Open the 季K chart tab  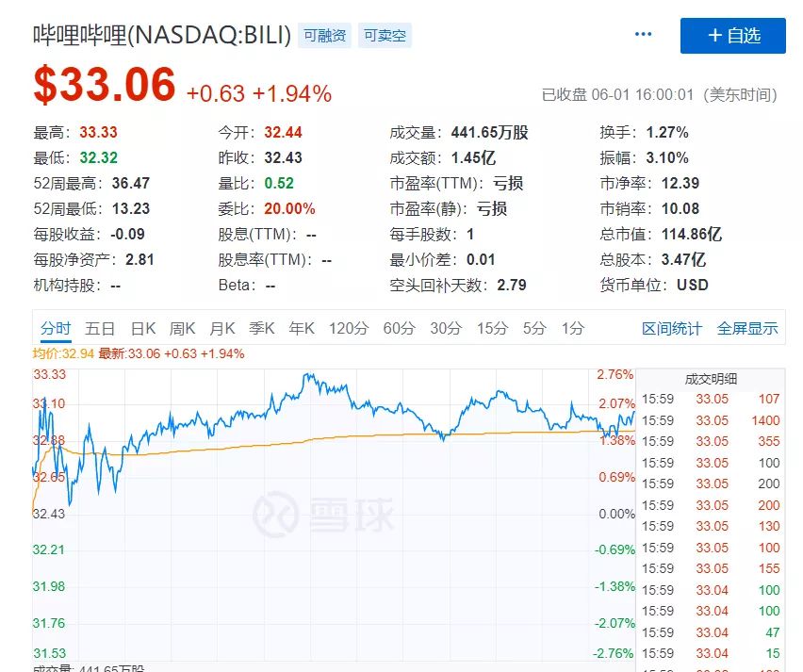click(261, 328)
